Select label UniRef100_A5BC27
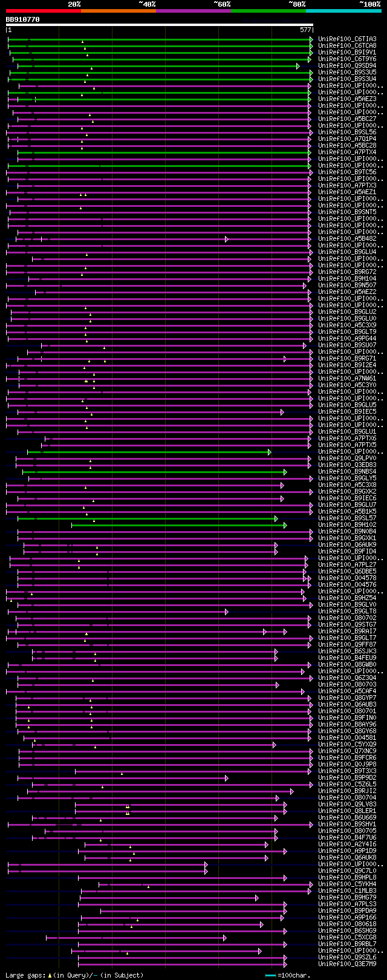The height and width of the screenshot is (980, 387). [347, 119]
